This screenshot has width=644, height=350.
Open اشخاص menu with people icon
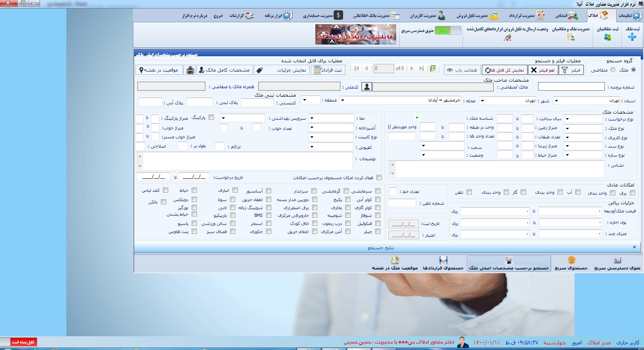[x=573, y=15]
